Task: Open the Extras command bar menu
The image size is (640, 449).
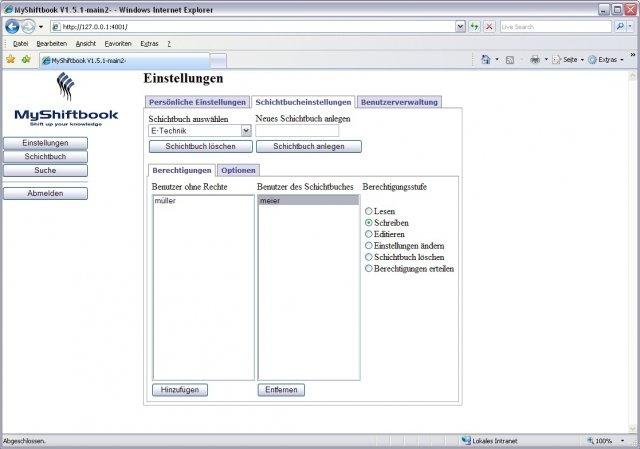Action: point(606,60)
